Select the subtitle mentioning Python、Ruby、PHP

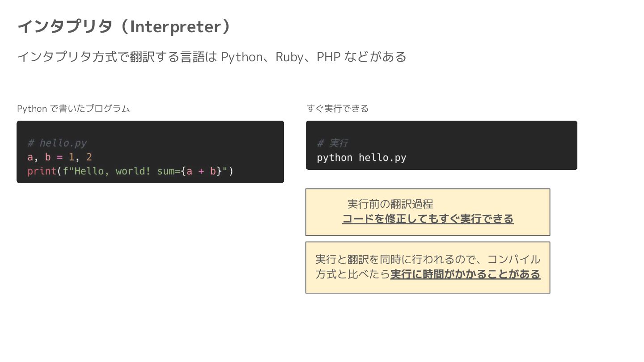coord(212,57)
